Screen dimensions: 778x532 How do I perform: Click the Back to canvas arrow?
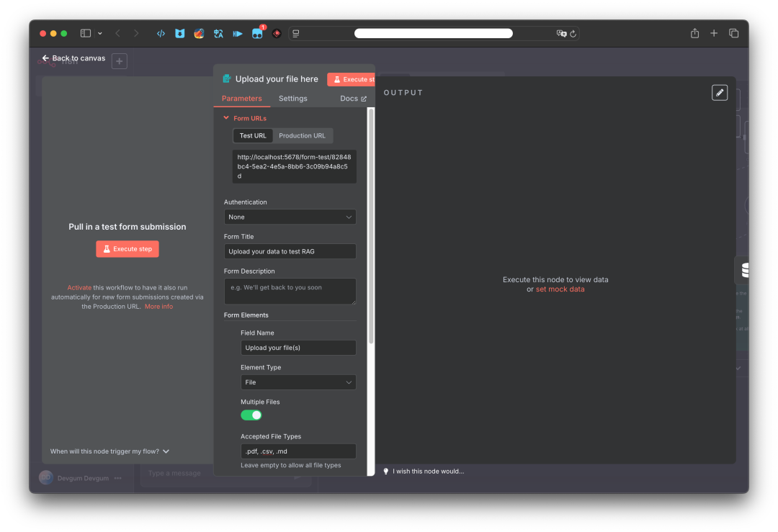click(x=46, y=58)
